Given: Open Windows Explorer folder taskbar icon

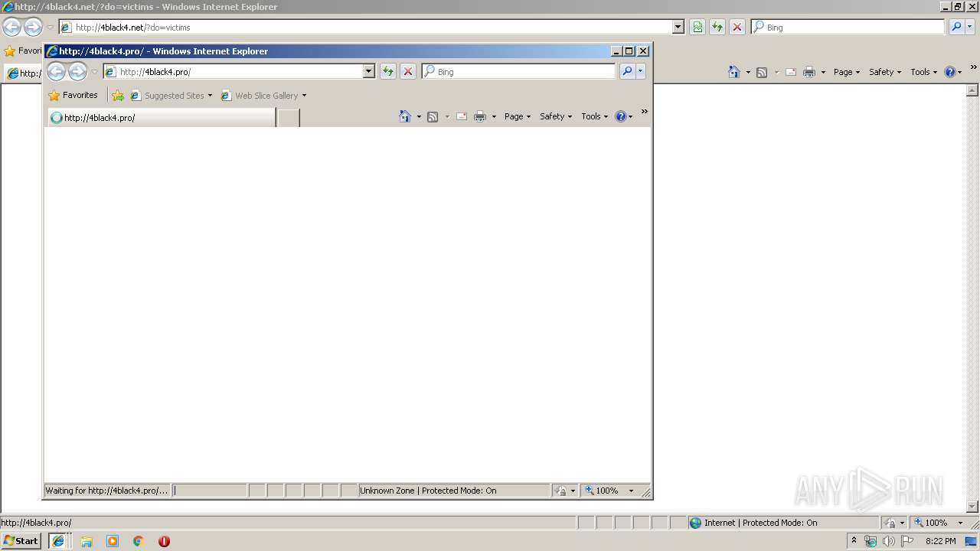Looking at the screenshot, I should point(87,541).
